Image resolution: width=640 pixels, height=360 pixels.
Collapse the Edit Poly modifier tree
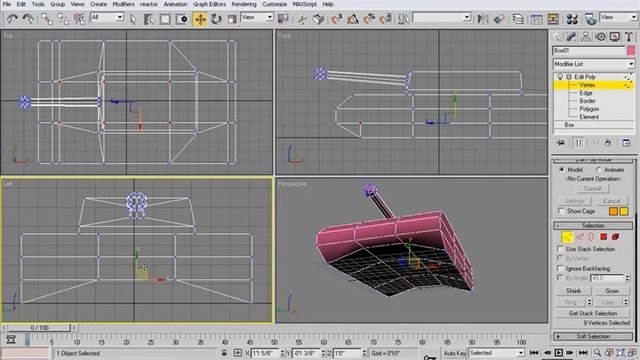click(x=569, y=77)
